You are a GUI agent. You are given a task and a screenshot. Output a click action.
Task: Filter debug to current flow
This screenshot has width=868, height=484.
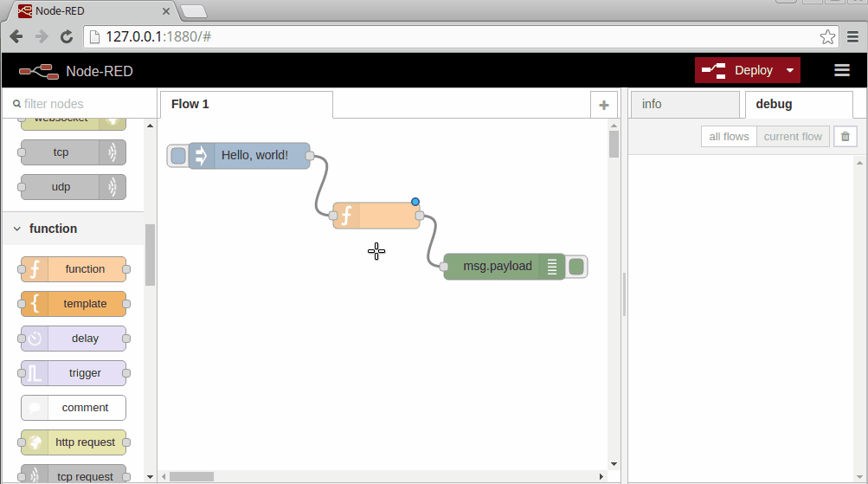tap(793, 137)
